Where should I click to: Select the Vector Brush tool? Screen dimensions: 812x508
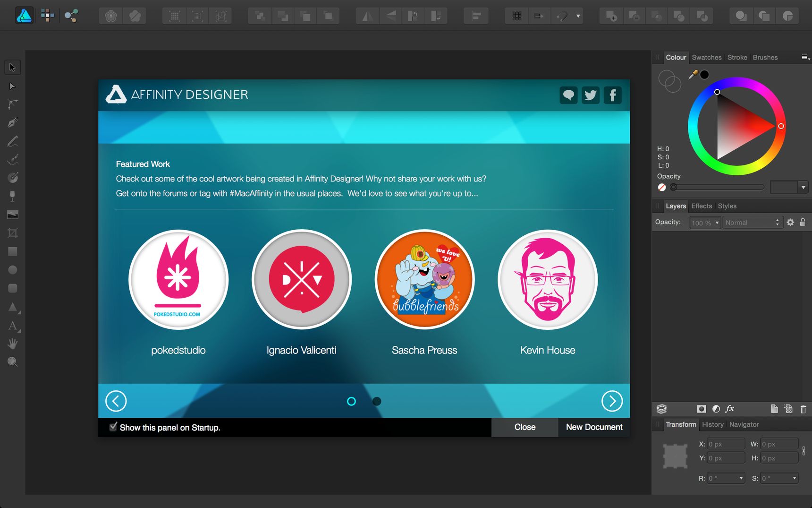(12, 160)
